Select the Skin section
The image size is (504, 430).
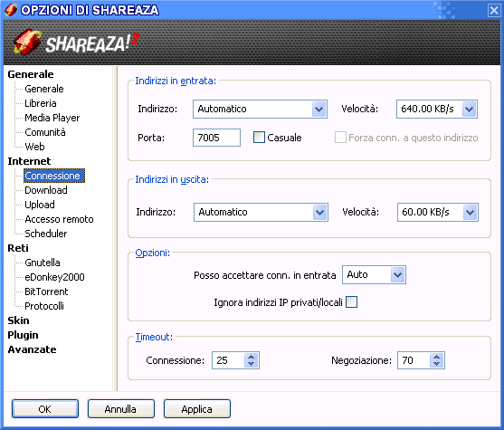tap(18, 320)
